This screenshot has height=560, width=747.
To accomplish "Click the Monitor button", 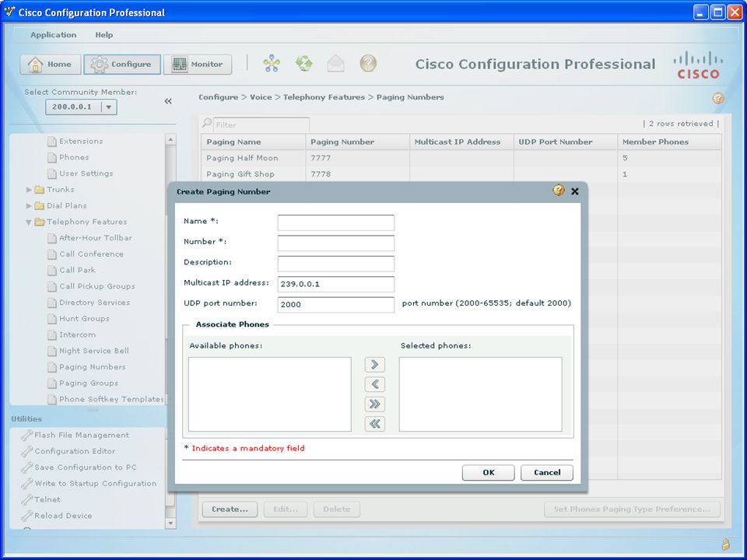I will point(198,65).
